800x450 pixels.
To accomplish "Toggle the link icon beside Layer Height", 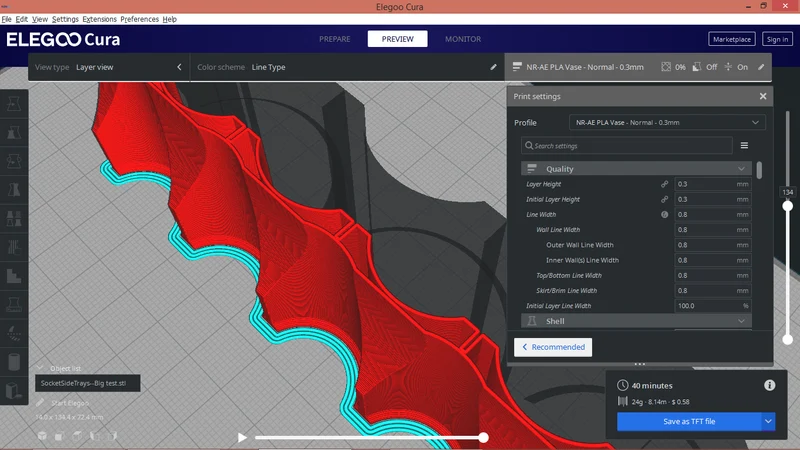I will click(x=664, y=184).
